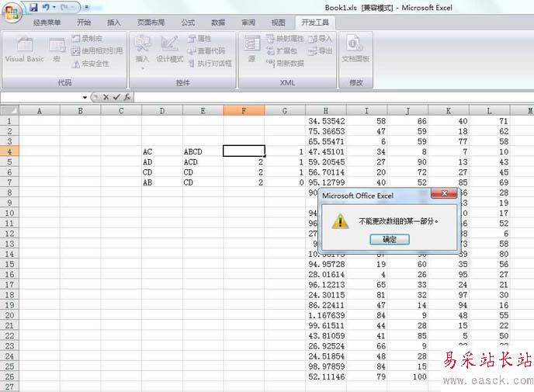534x392 pixels.
Task: Click XML Expansion Packs (扩展包)
Action: coord(282,51)
